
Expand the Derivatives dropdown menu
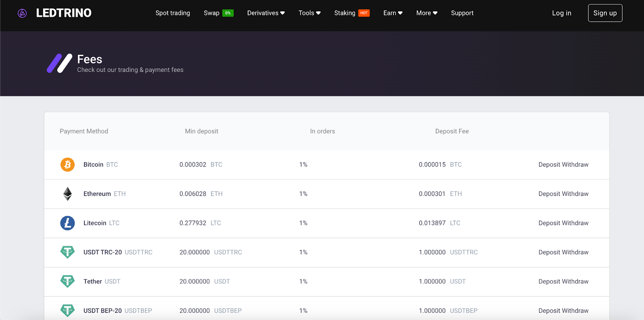[x=266, y=13]
